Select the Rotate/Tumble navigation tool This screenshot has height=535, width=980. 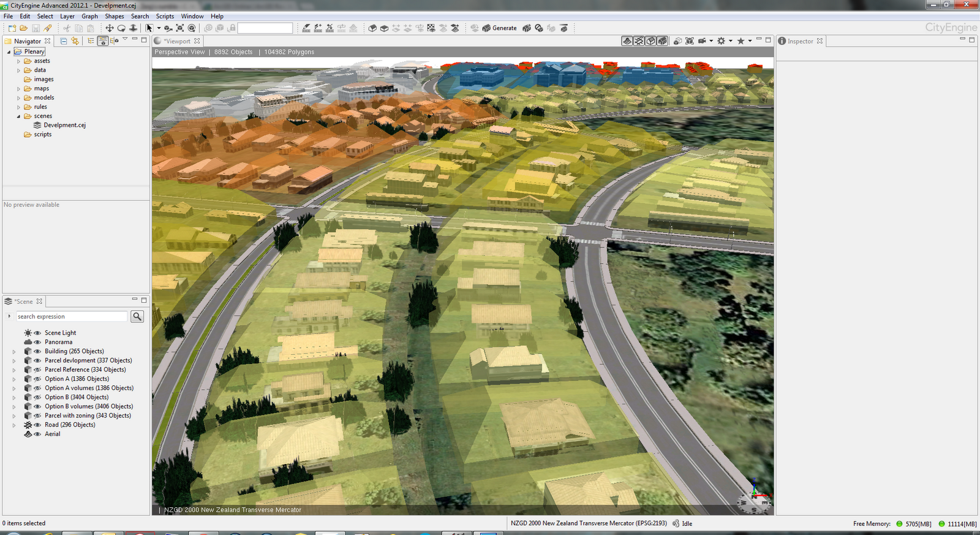coord(121,28)
